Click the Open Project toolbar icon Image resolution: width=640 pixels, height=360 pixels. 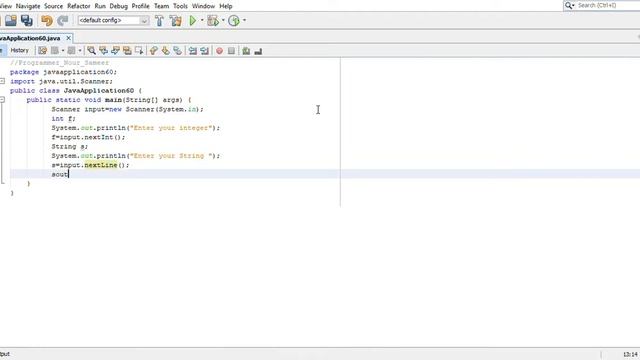(x=11, y=20)
